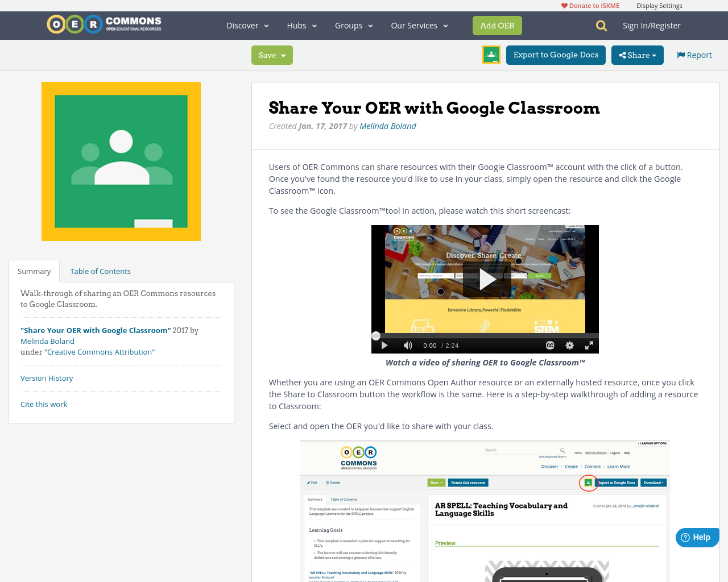Viewport: 728px width, 582px height.
Task: Click the Report flag icon
Action: click(x=681, y=54)
